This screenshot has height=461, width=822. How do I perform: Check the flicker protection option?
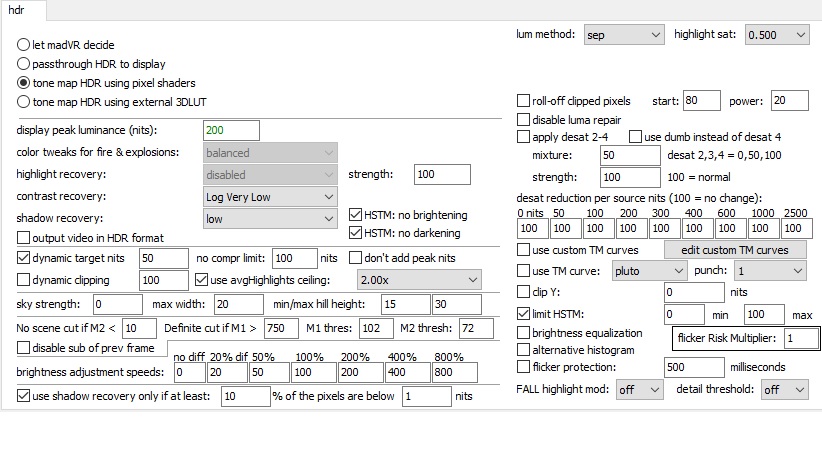[x=523, y=367]
